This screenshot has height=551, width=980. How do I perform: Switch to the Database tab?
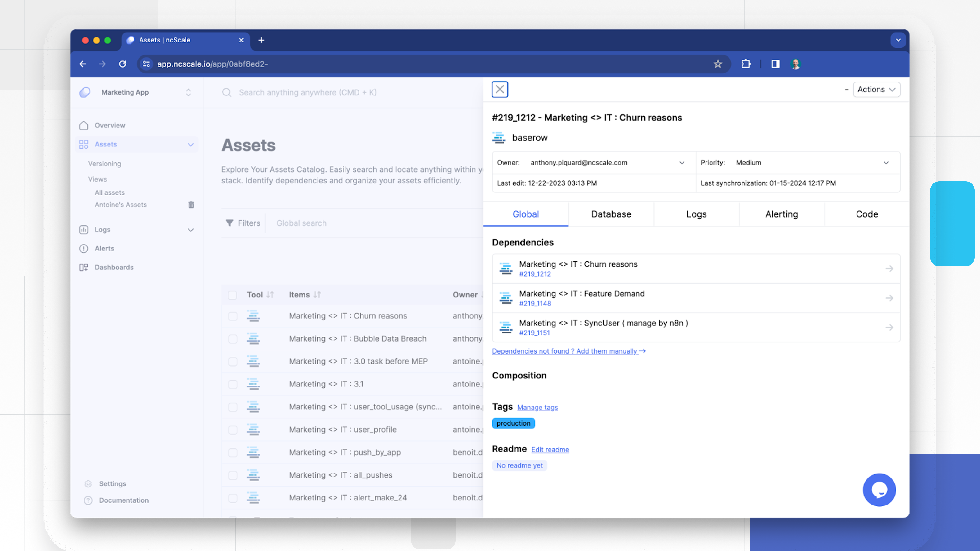coord(611,214)
